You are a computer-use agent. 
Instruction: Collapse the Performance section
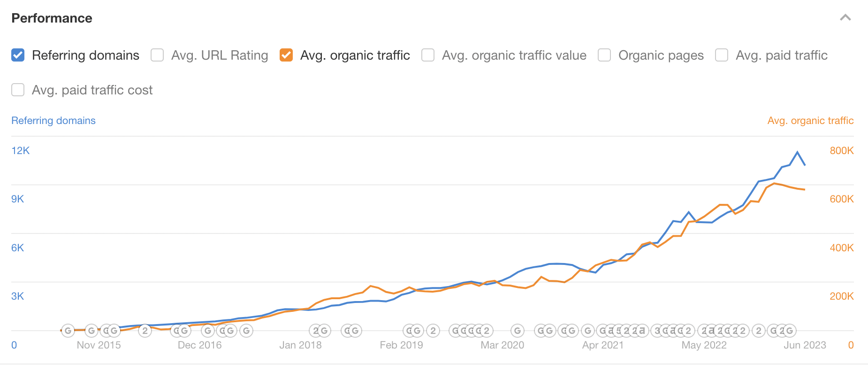846,18
